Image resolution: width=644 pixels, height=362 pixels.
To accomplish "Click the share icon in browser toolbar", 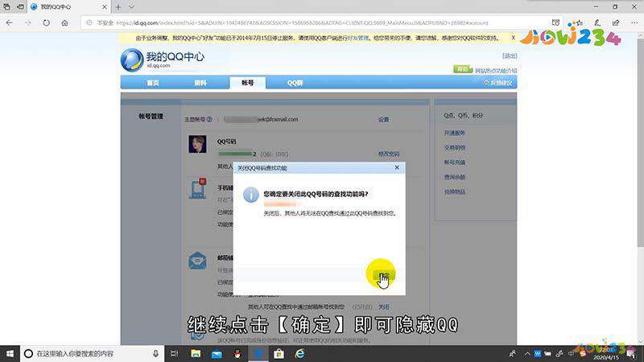I will 616,23.
